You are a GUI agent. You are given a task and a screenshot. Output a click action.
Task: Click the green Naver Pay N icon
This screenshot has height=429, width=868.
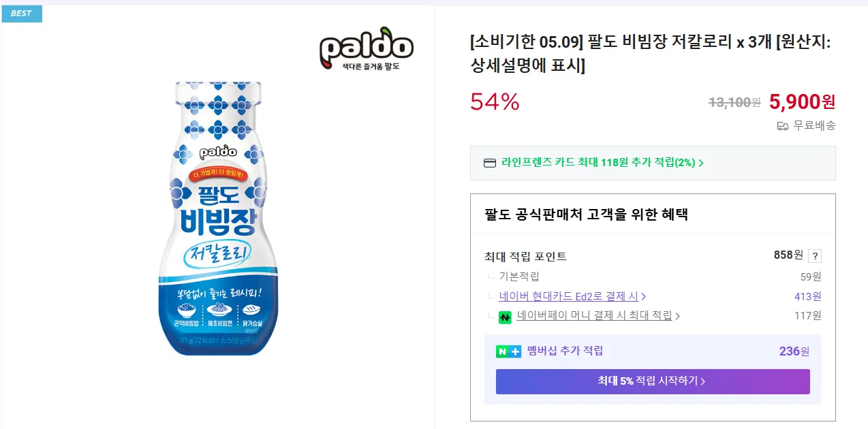506,317
